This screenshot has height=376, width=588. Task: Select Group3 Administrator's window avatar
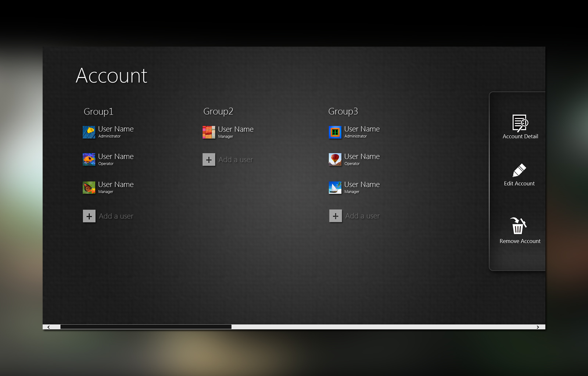pos(335,132)
